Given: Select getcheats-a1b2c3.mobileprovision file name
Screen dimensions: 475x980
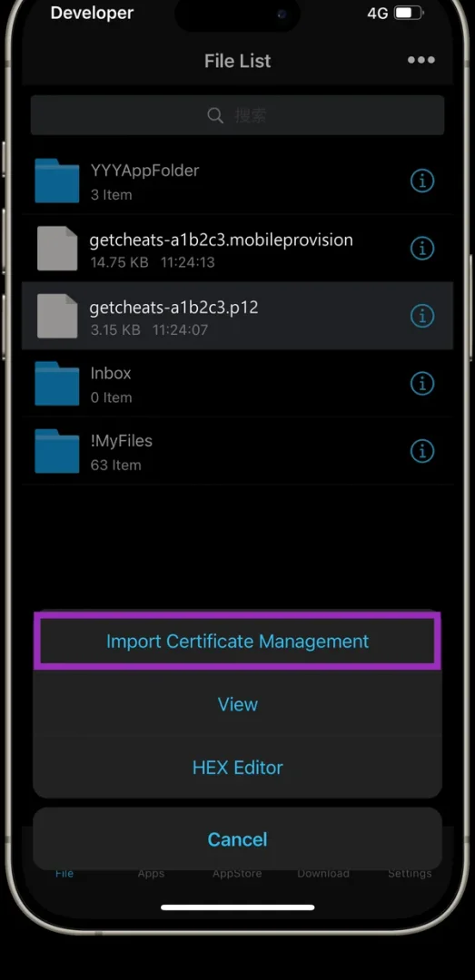Looking at the screenshot, I should [222, 240].
